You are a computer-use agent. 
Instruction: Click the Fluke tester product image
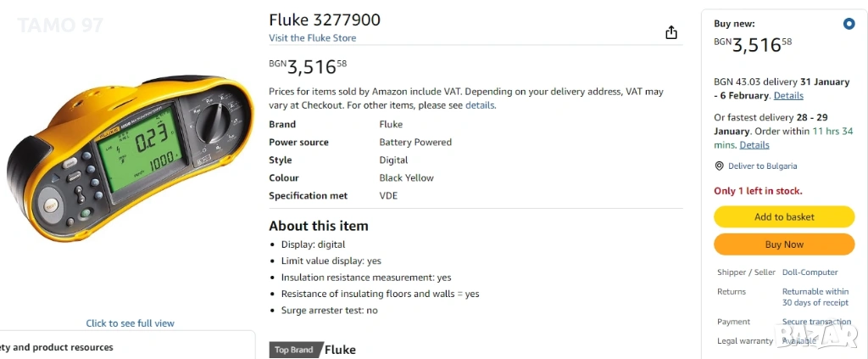[x=130, y=158]
